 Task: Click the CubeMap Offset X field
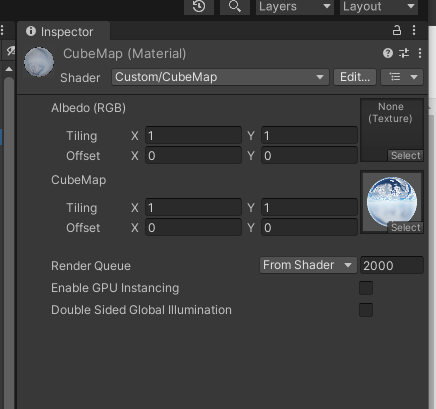pos(193,228)
